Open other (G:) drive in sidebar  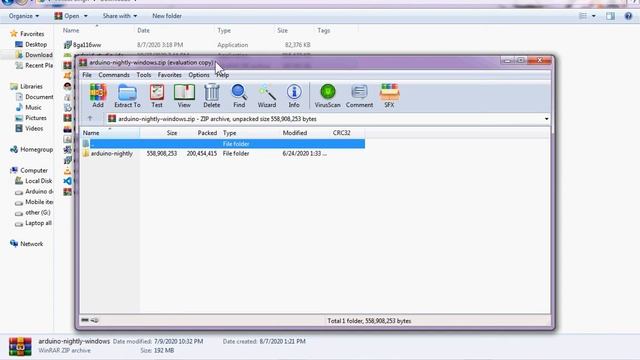[33, 213]
